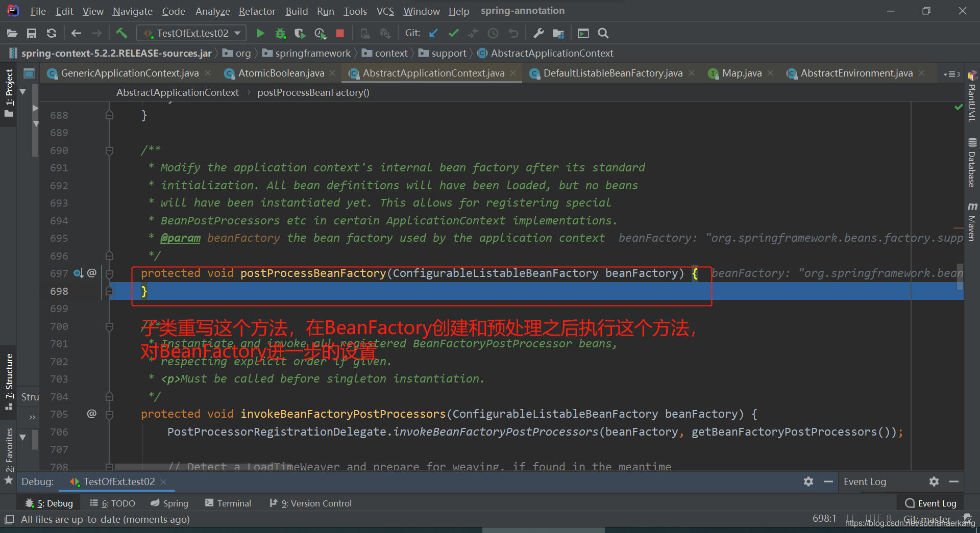Click the green inspection checkmark indicator
Screen dimensions: 980x533
pyautogui.click(x=958, y=107)
